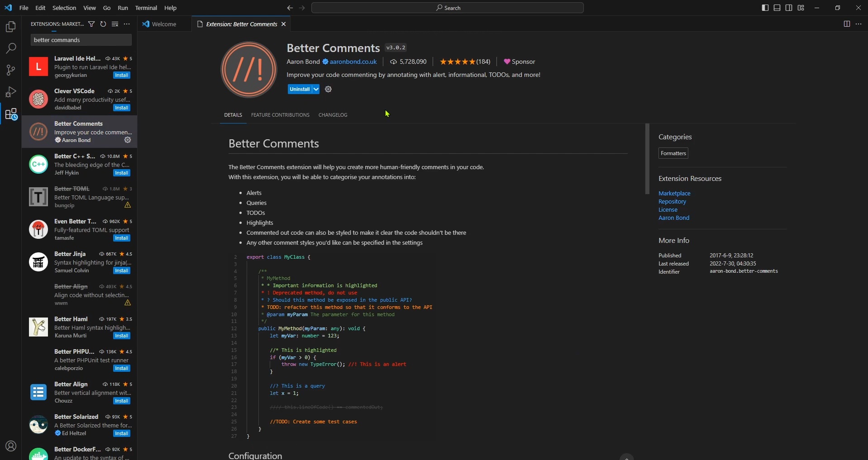Viewport: 868px width, 460px height.
Task: Select the Better TOML extension list item
Action: click(x=79, y=197)
